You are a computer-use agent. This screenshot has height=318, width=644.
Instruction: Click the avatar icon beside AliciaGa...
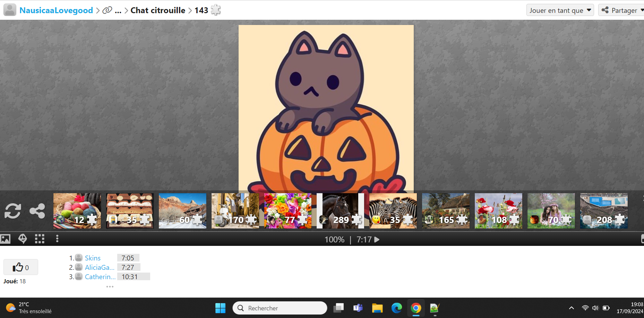[79, 267]
